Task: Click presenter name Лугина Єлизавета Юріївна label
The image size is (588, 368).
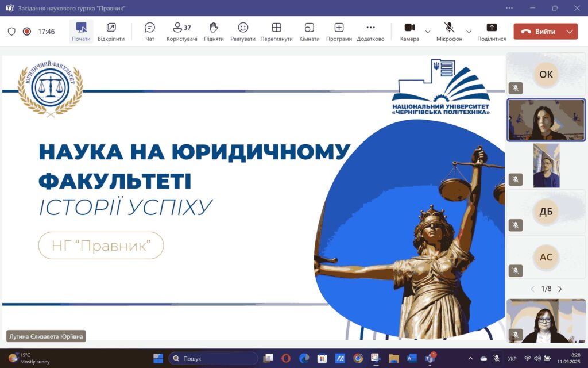Action: pos(46,336)
